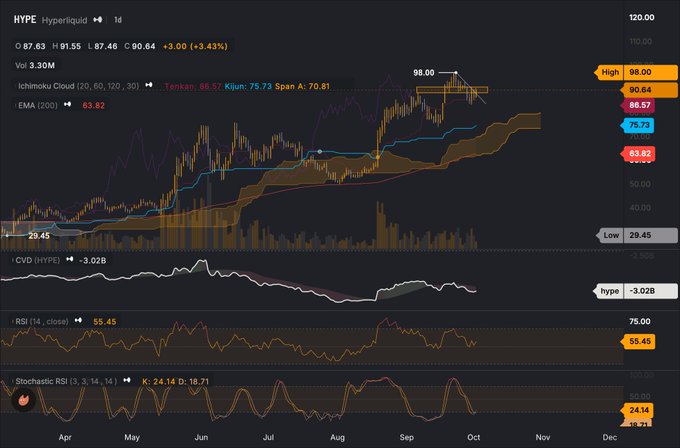Select the RSI (14, close) indicator label

click(x=42, y=321)
